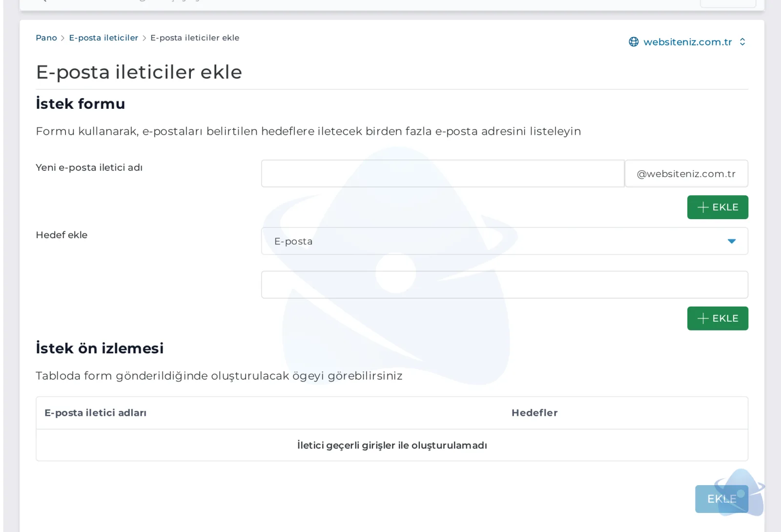Click the 'E-posta ileticiler ekle' breadcrumb text
Image resolution: width=781 pixels, height=532 pixels.
pyautogui.click(x=195, y=38)
